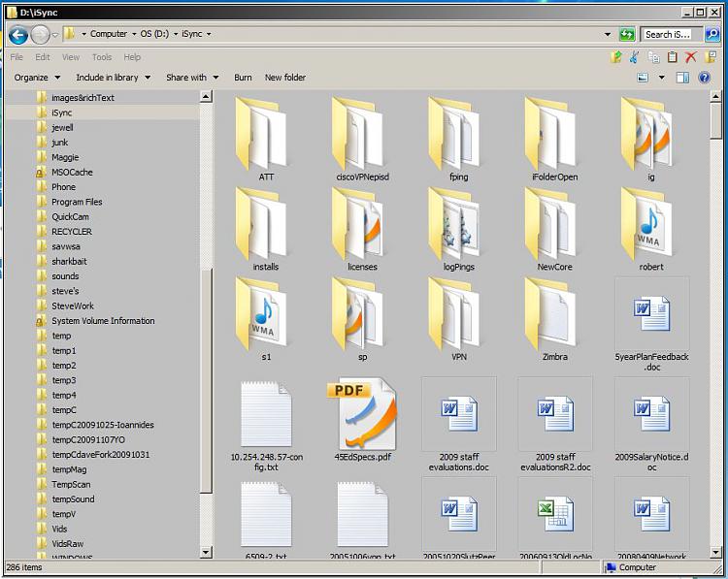The height and width of the screenshot is (579, 728).
Task: Select 5yearPlanFeedback.doc Word file
Action: pos(652,324)
